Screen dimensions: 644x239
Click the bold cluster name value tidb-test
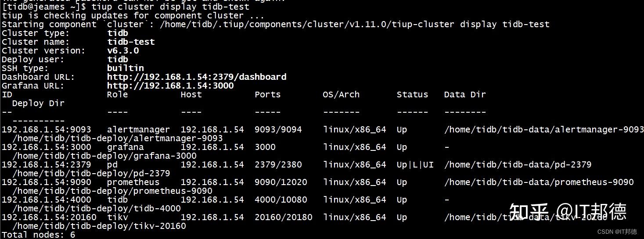click(130, 42)
